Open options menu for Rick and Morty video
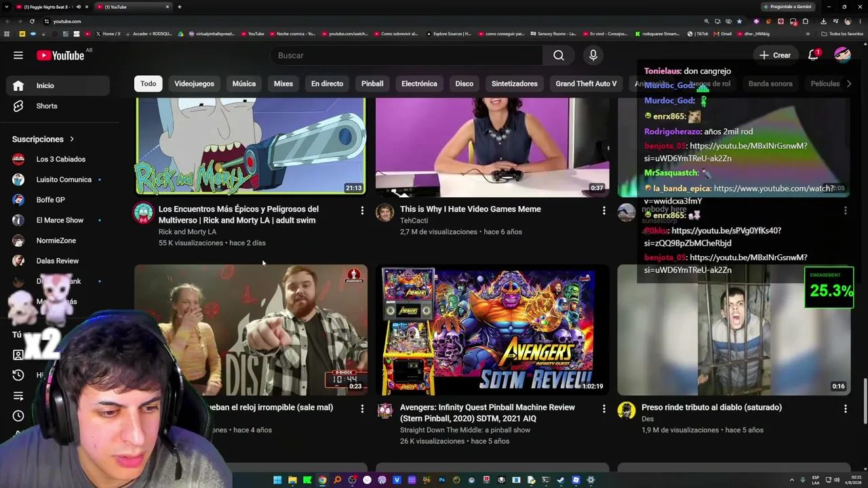The image size is (868, 488). 362,211
